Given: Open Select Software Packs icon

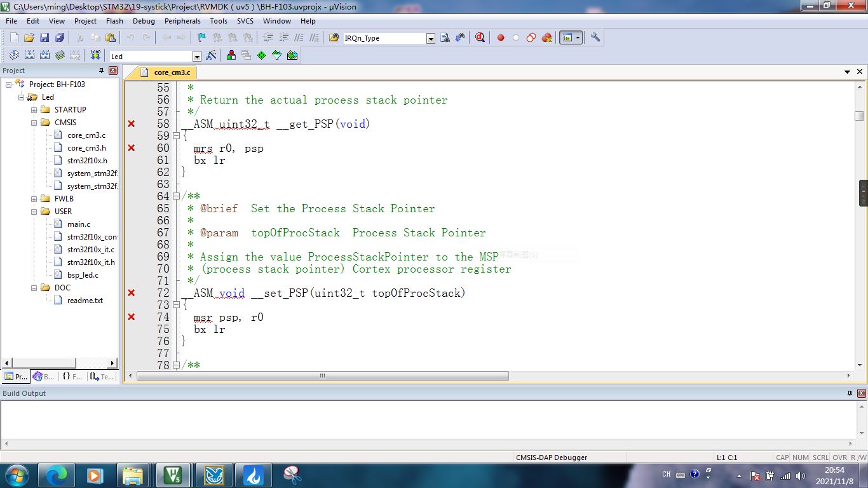Looking at the screenshot, I should pyautogui.click(x=276, y=55).
